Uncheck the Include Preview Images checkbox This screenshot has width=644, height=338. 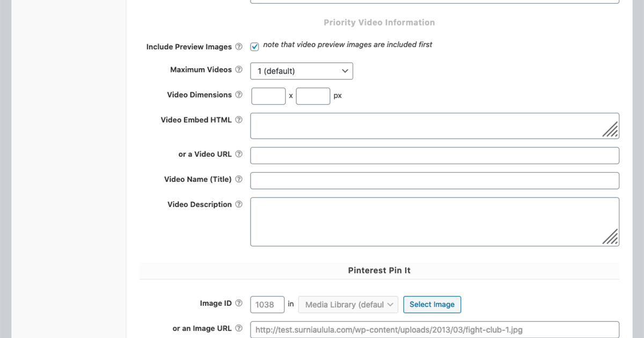[255, 47]
